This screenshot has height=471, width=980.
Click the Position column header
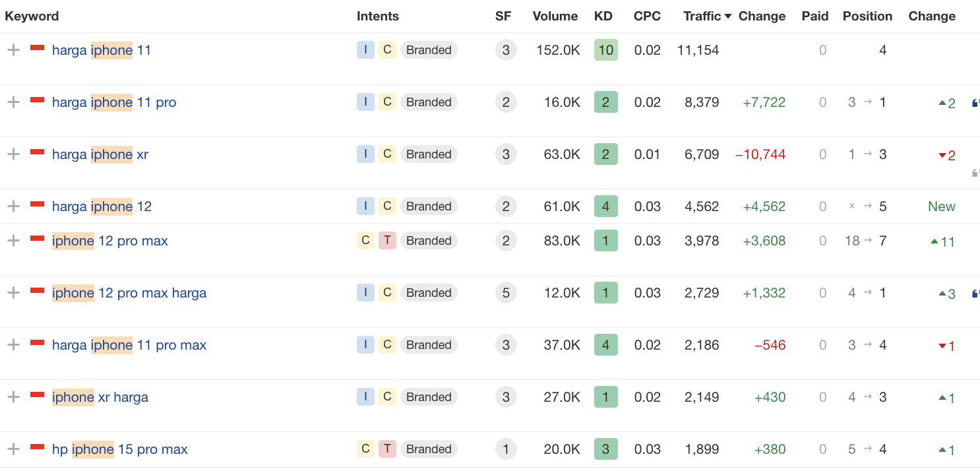click(867, 16)
